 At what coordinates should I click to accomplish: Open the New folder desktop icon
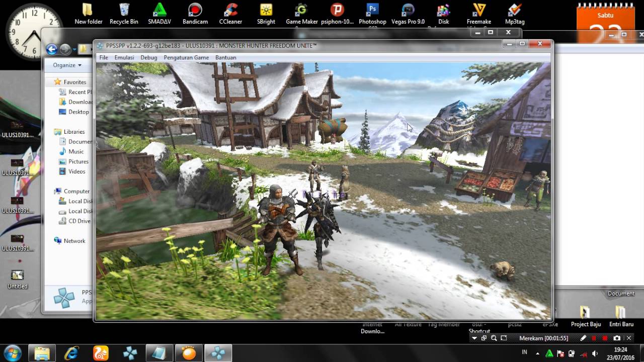pyautogui.click(x=88, y=14)
